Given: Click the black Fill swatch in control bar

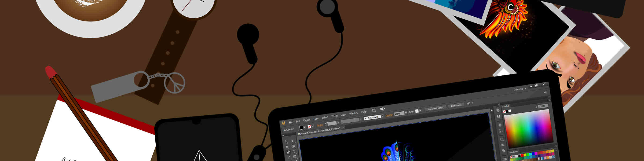Looking at the screenshot, I should tap(301, 127).
